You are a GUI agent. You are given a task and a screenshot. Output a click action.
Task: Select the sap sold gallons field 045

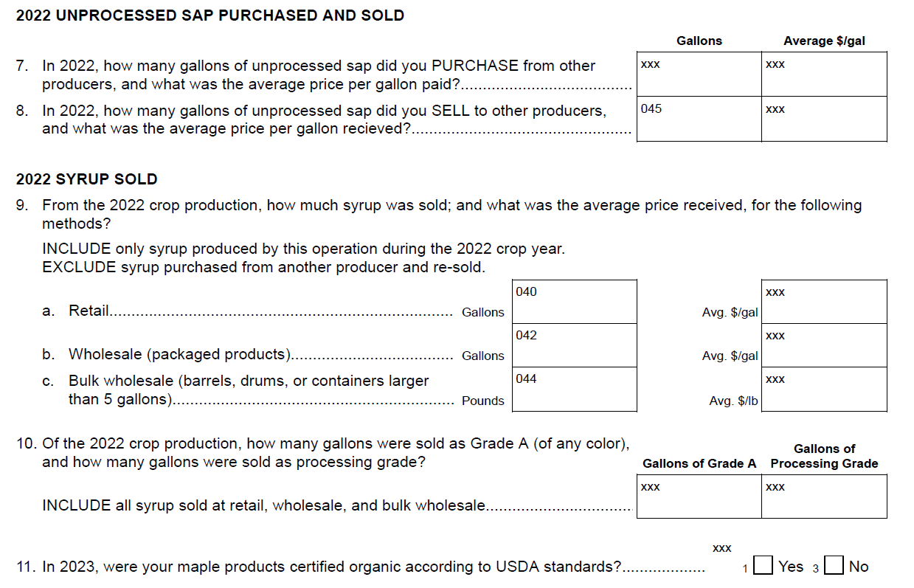click(699, 119)
